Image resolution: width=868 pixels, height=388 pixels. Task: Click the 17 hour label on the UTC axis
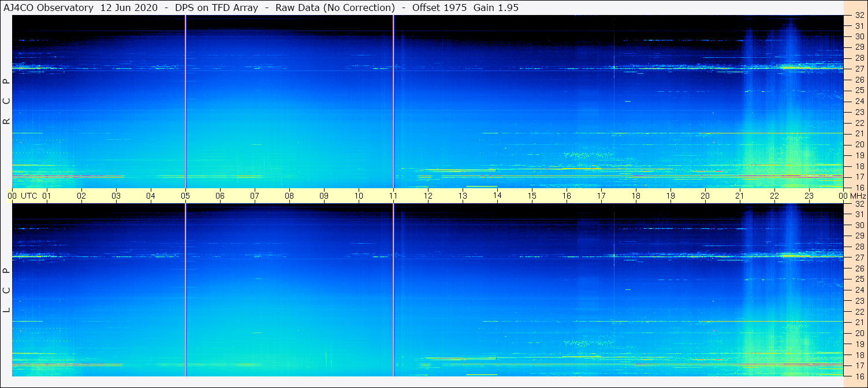pos(601,196)
